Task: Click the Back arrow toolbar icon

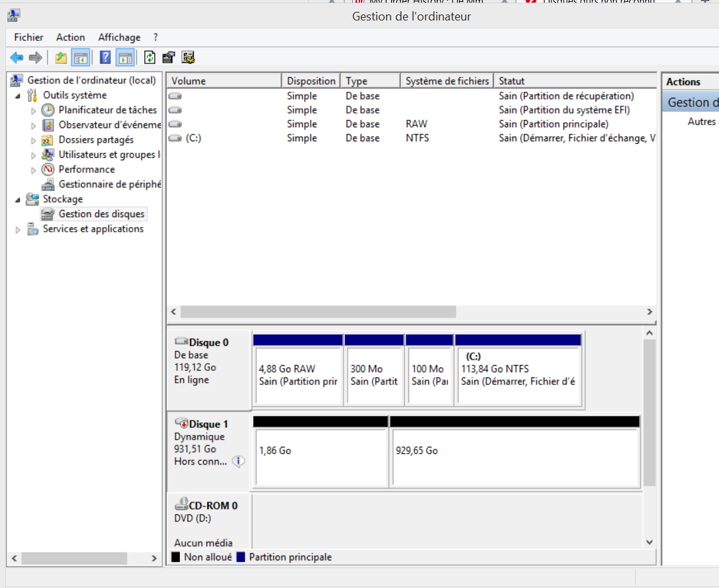Action: coord(16,57)
